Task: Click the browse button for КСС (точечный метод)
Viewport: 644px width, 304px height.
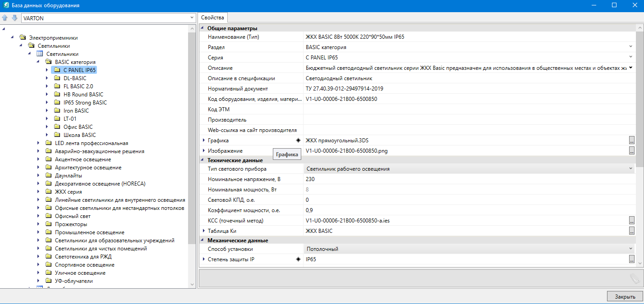Action: 632,220
